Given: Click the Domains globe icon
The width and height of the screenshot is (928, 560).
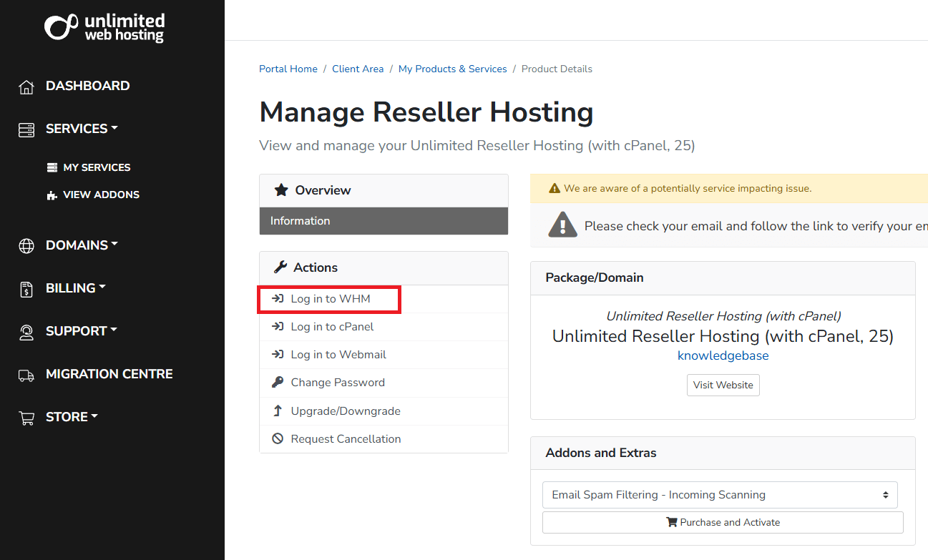Looking at the screenshot, I should pos(26,246).
